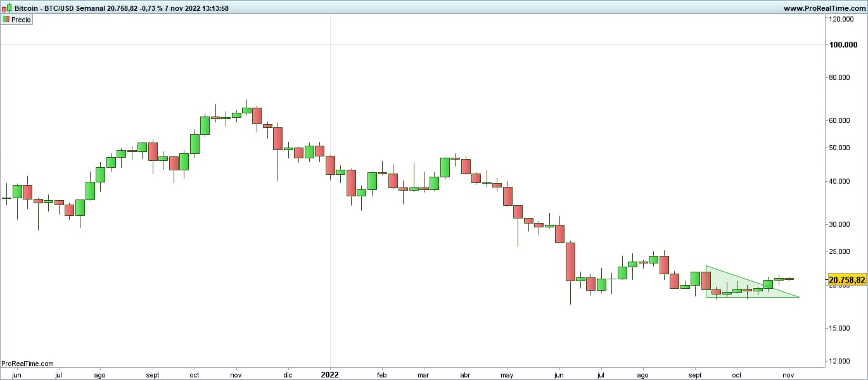Image resolution: width=868 pixels, height=380 pixels.
Task: Click the large red June 2022 crash candle
Action: click(570, 261)
